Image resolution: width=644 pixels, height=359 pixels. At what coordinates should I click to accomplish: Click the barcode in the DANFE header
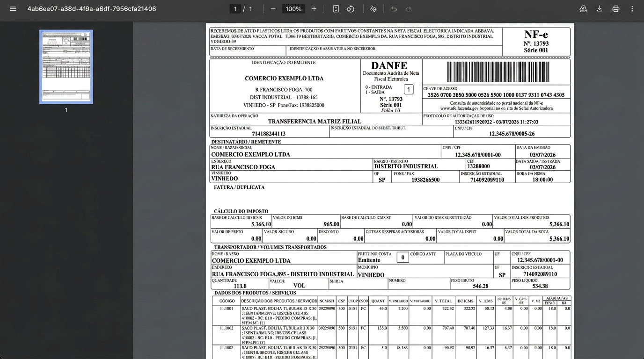pyautogui.click(x=498, y=72)
